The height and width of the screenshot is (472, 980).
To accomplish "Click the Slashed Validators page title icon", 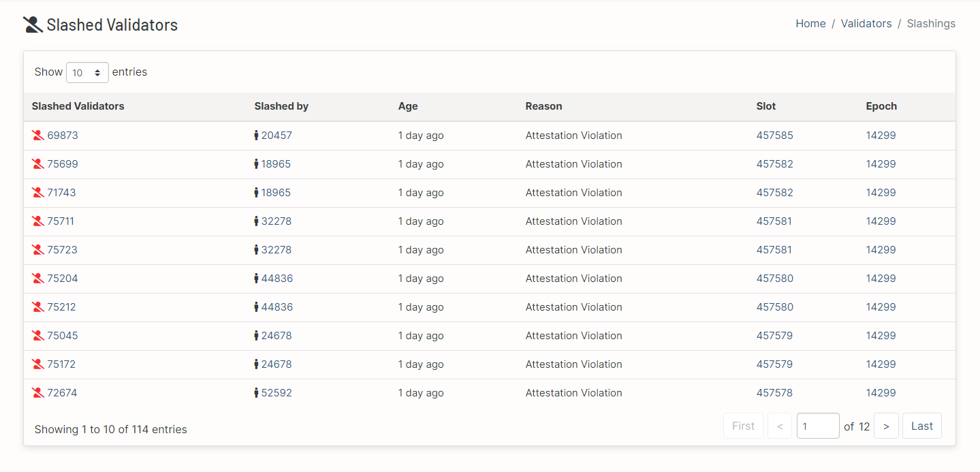I will (33, 25).
